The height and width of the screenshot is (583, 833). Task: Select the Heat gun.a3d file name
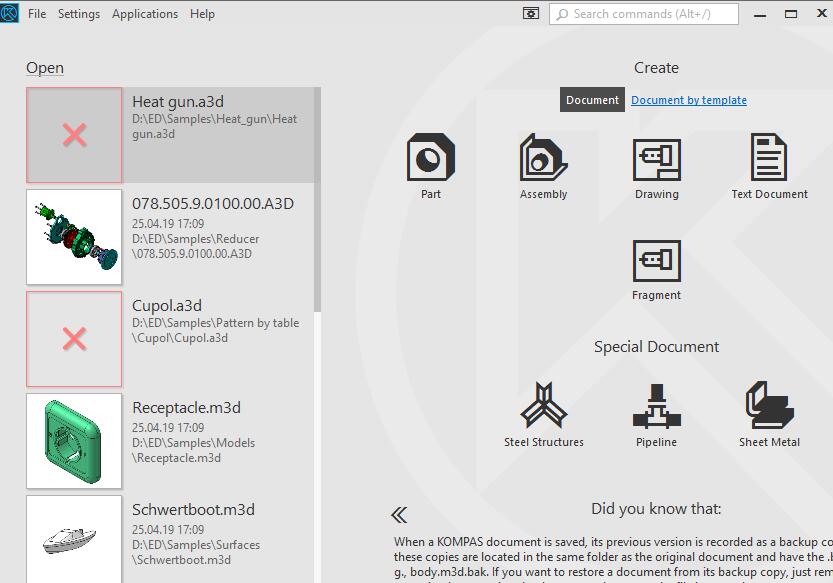click(x=178, y=102)
